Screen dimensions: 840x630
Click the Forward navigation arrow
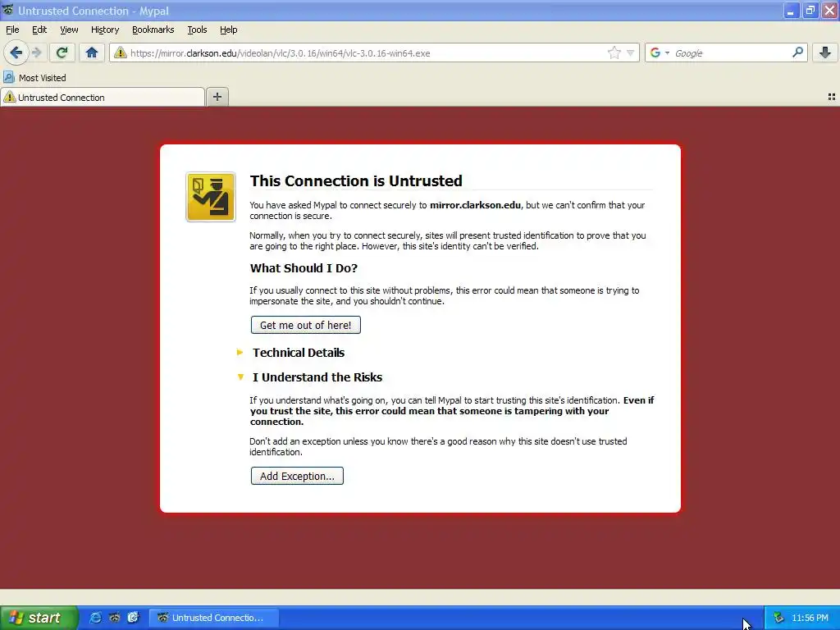tap(37, 52)
